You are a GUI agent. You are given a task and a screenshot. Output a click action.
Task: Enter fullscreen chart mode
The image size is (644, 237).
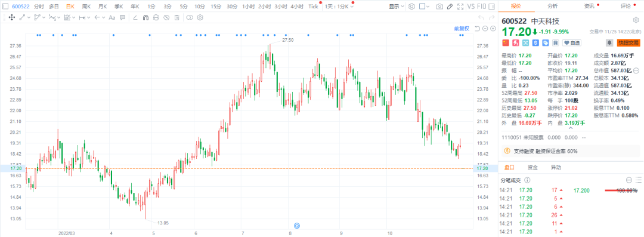pos(460,7)
